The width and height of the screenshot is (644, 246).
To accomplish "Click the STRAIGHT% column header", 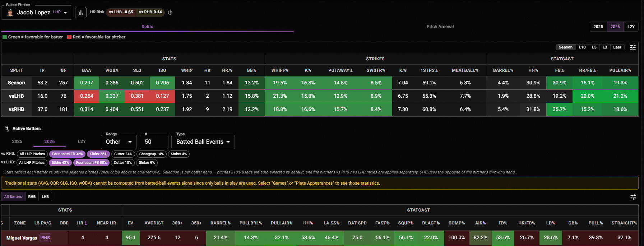I will click(x=624, y=223).
